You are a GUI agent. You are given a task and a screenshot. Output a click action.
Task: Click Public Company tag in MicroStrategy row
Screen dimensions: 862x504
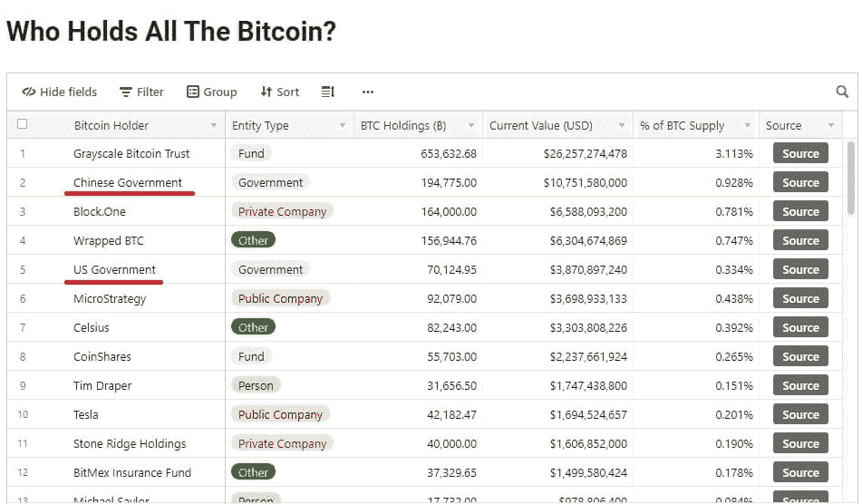click(280, 298)
